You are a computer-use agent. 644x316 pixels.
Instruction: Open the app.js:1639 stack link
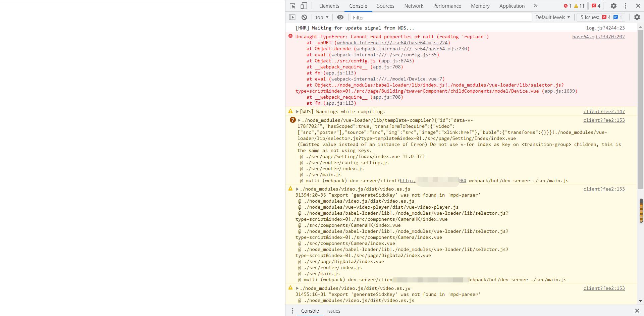559,91
